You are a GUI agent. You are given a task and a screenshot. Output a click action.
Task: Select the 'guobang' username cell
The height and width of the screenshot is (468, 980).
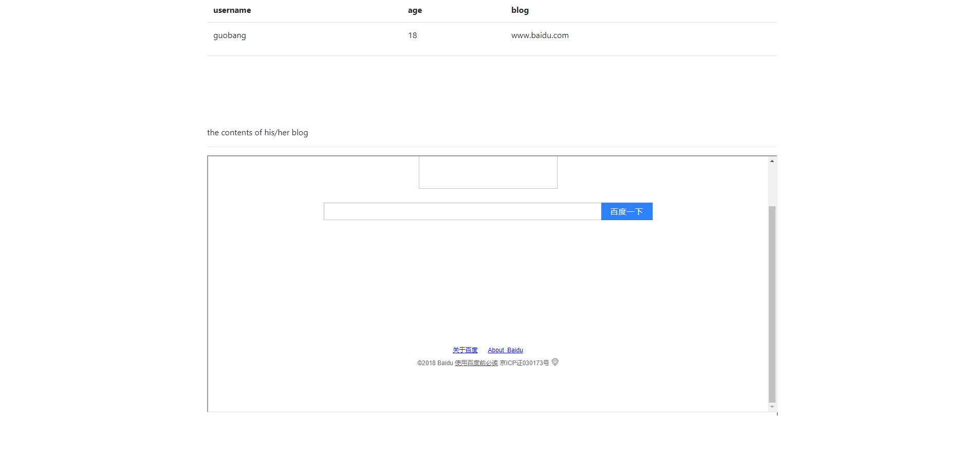tap(230, 35)
